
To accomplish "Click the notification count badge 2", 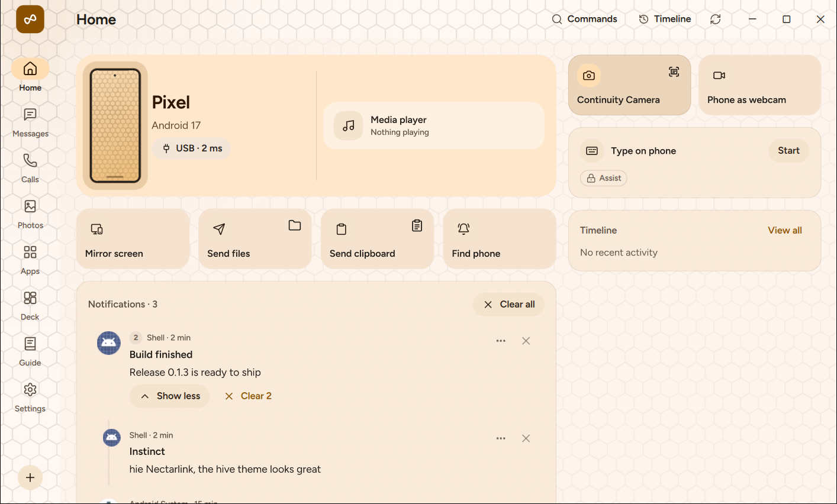I will pos(136,338).
